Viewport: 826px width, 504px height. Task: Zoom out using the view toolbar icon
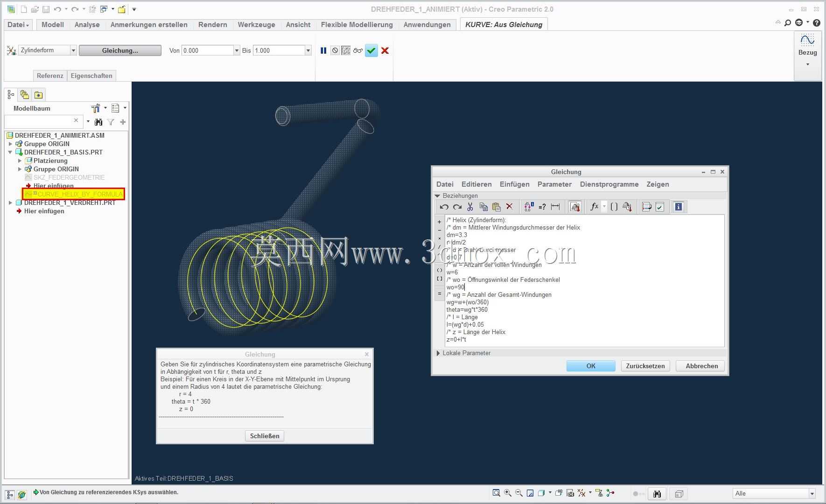click(x=519, y=493)
